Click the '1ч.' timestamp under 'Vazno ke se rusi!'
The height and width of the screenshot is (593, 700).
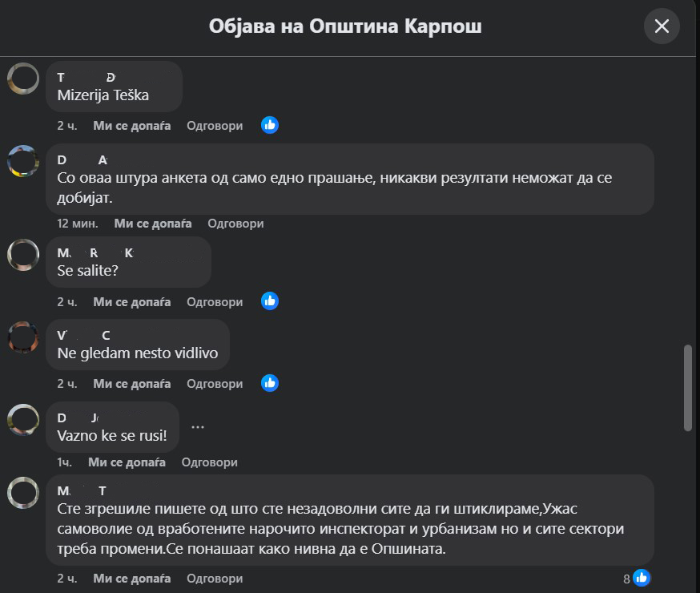[64, 462]
